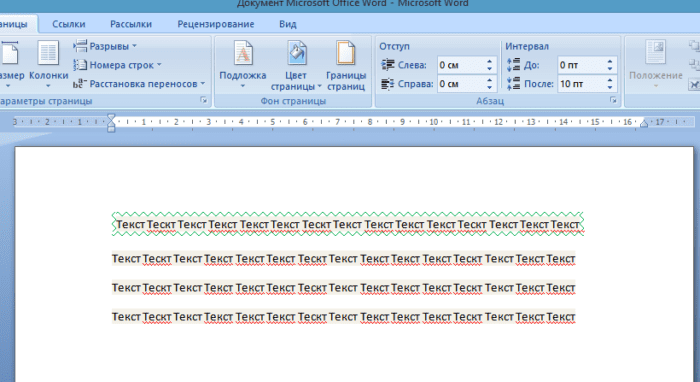Click the fourth line of Текст text
The width and height of the screenshot is (700, 382).
point(343,317)
